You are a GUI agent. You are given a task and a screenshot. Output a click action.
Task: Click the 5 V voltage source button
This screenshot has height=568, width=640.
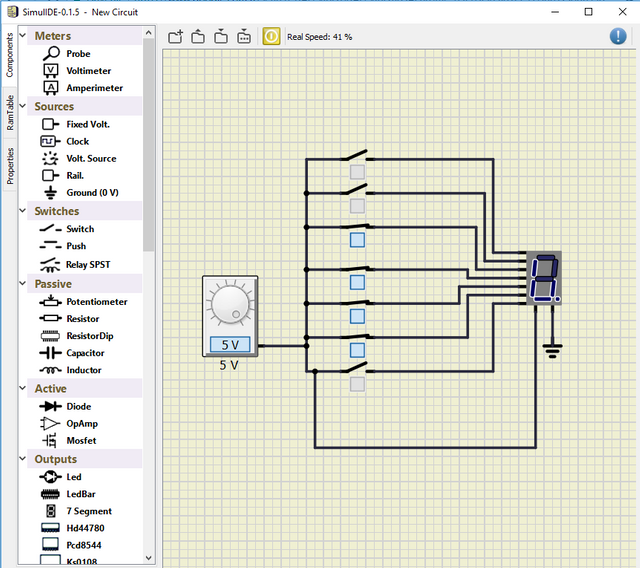click(230, 345)
